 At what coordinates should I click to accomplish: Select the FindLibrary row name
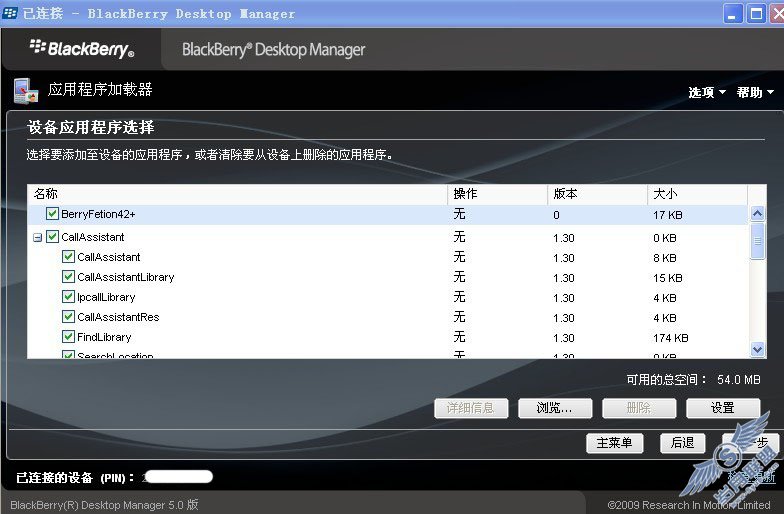click(104, 337)
